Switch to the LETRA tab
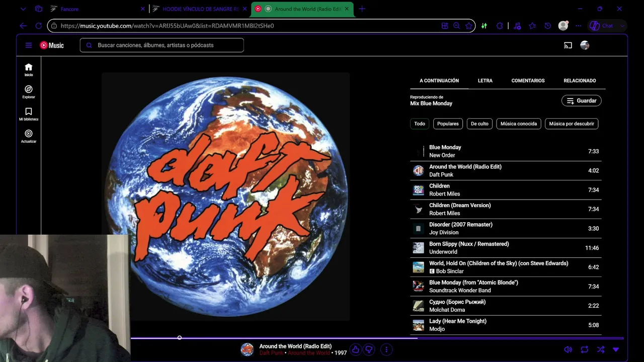644x362 pixels. tap(485, 80)
